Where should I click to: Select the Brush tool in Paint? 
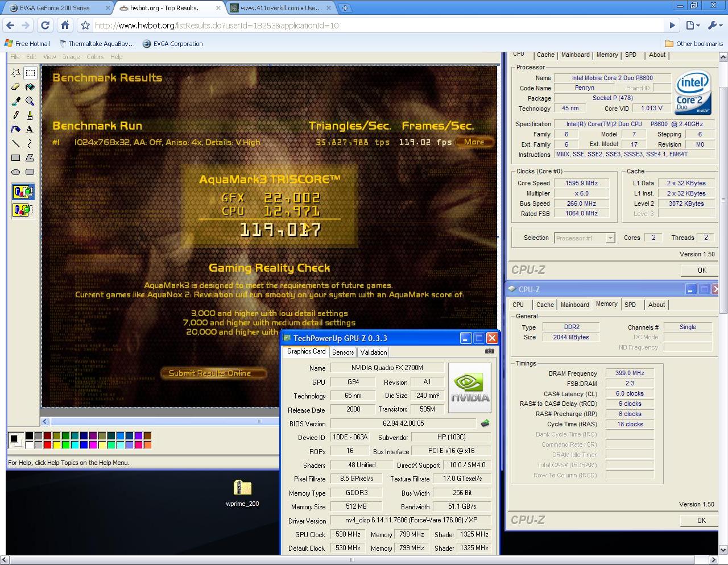[x=30, y=115]
